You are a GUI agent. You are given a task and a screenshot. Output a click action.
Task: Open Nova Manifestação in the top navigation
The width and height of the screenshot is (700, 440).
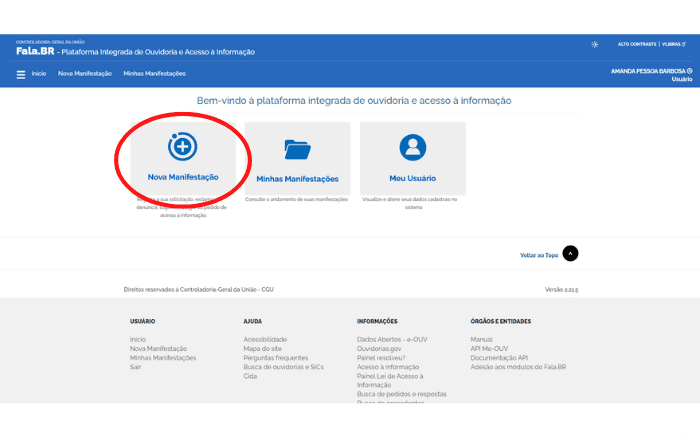84,74
